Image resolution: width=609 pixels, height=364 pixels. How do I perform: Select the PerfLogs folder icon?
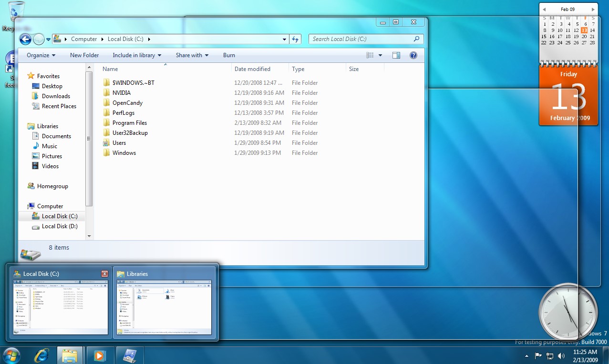[107, 113]
